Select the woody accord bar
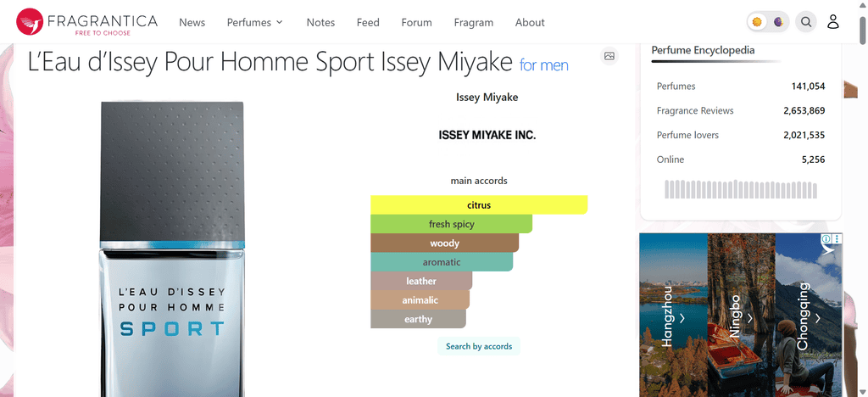This screenshot has width=868, height=397. point(444,243)
